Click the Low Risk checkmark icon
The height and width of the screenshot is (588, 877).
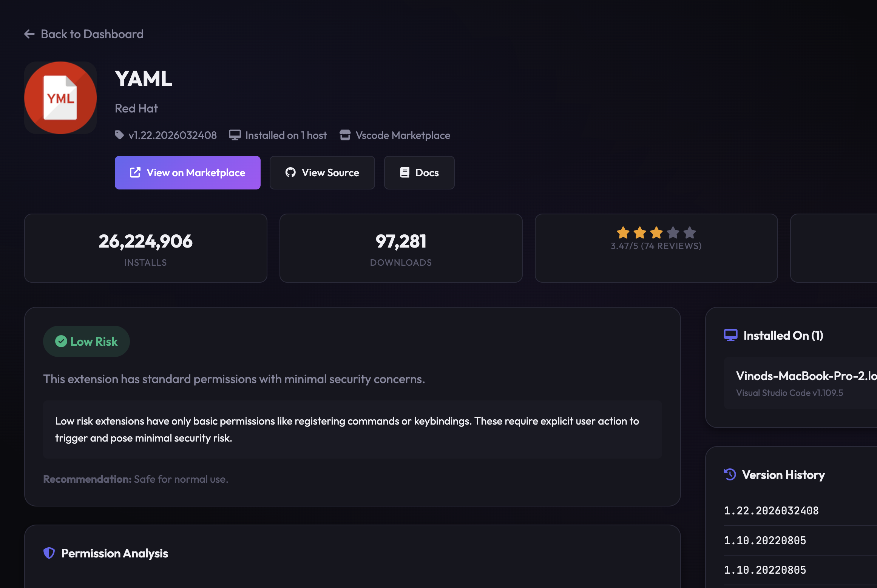point(61,342)
